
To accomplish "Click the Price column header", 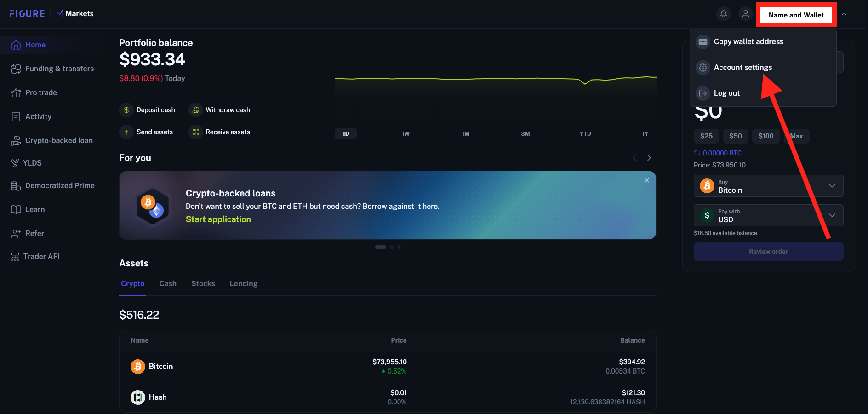I will click(x=399, y=340).
